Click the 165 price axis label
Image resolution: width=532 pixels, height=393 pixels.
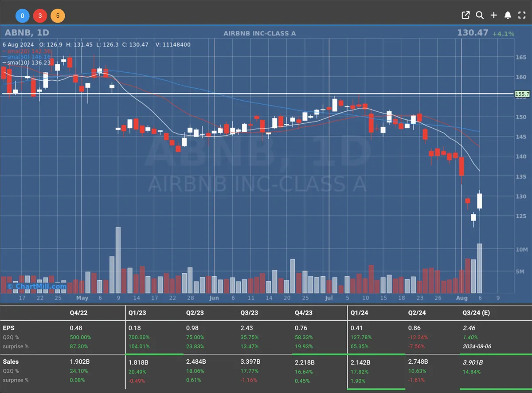[521, 57]
